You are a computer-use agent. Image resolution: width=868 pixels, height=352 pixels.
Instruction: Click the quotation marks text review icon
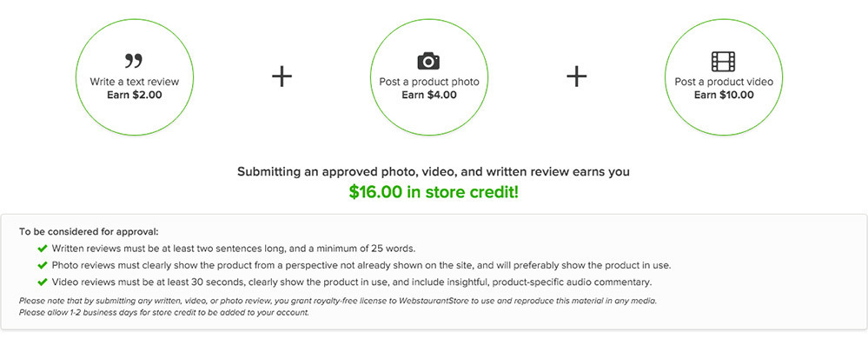click(134, 61)
